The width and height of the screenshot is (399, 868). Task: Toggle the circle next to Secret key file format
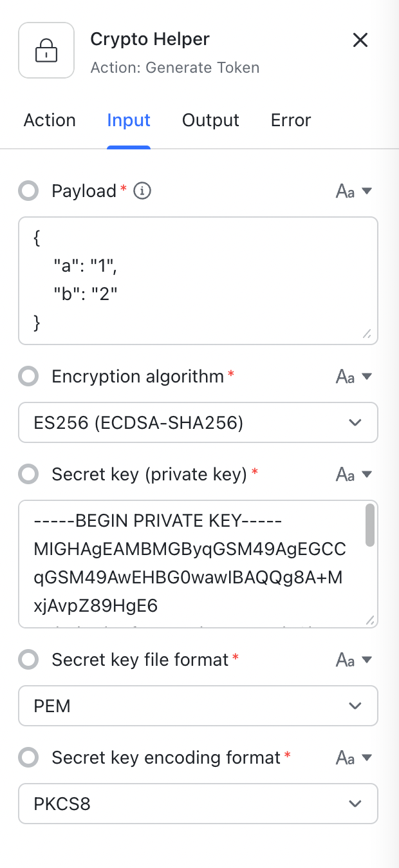click(x=28, y=659)
